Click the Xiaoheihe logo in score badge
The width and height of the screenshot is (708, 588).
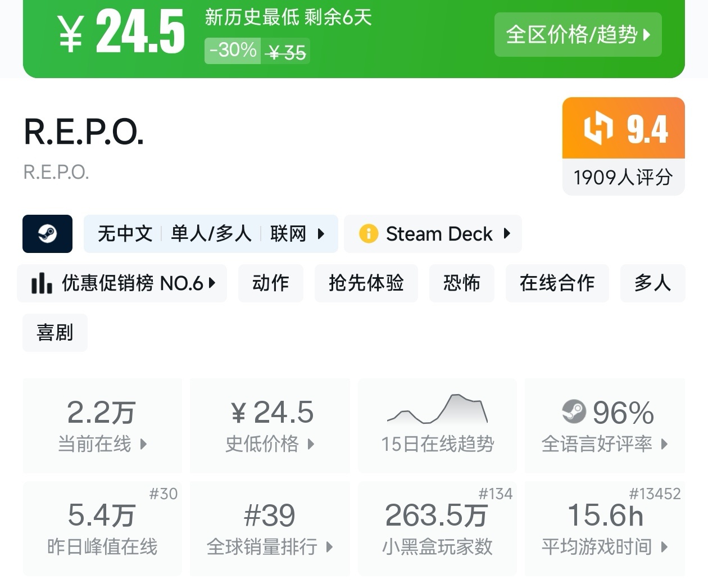(x=598, y=128)
